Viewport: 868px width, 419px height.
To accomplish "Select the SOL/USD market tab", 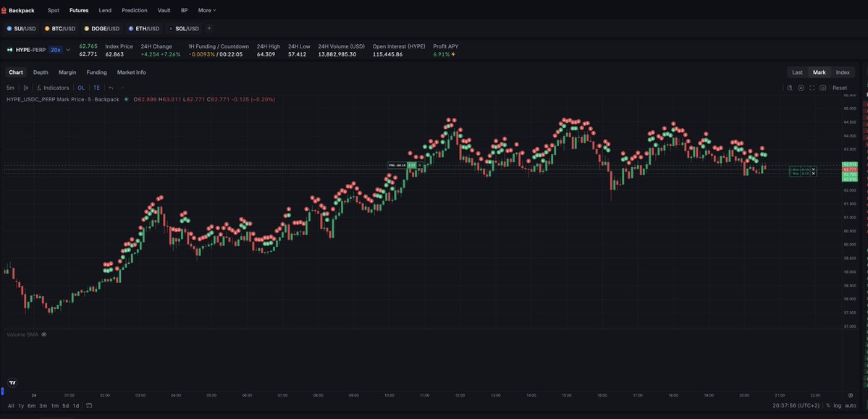I will [183, 28].
